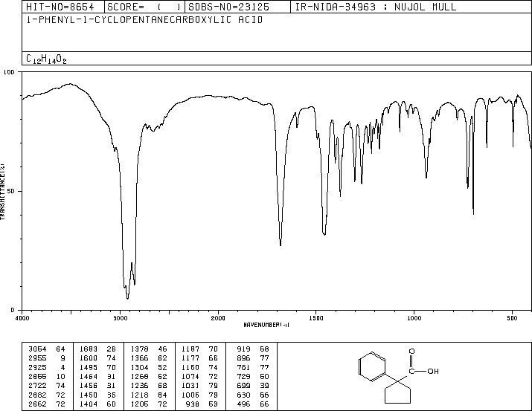Image resolution: width=532 pixels, height=411 pixels.
Task: Click the TRANSMITTANCE(%) axis label
Action: click(x=2, y=192)
